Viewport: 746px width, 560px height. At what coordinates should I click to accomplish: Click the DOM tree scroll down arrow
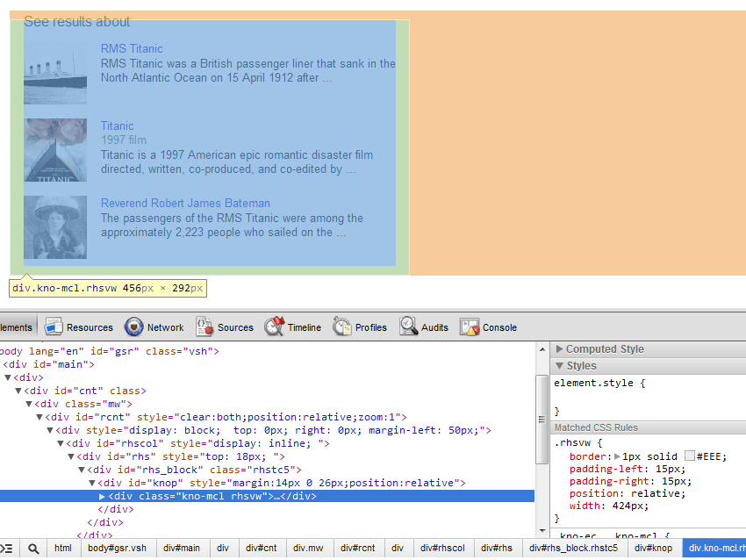(x=542, y=530)
